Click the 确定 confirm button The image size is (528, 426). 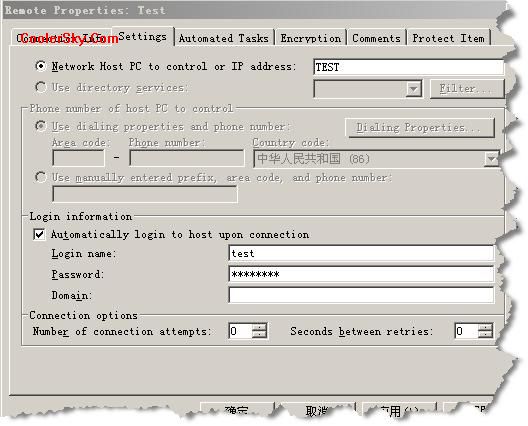coord(237,410)
